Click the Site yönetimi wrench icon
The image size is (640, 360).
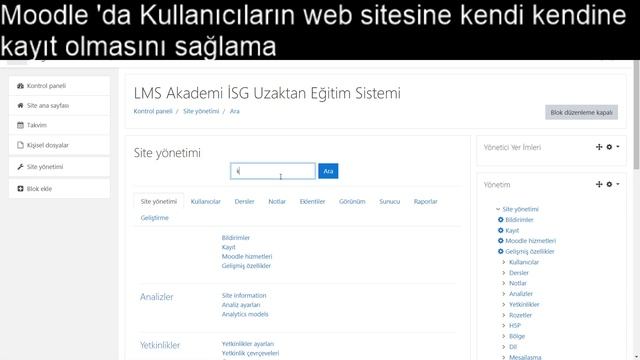coord(20,167)
